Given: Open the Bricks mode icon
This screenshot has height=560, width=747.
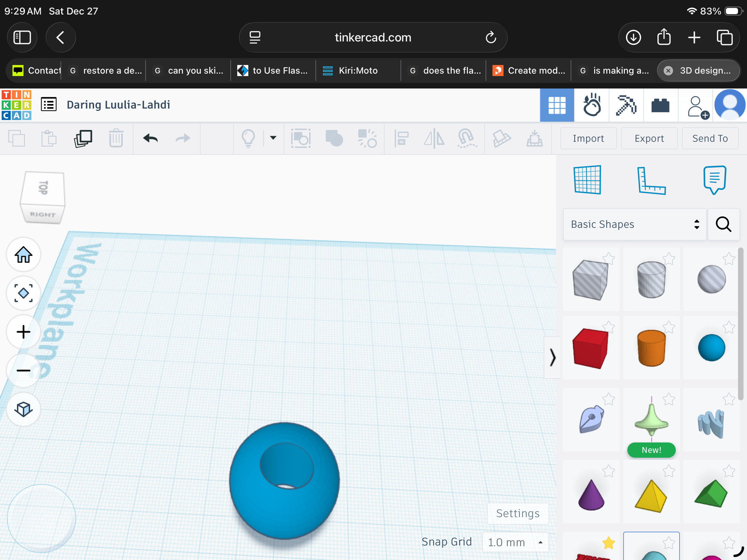Looking at the screenshot, I should click(661, 105).
